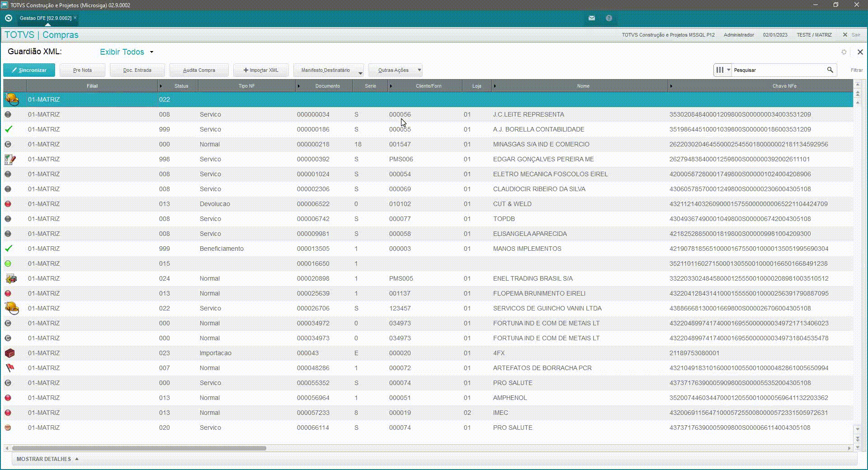Screen dimensions: 868x470
Task: Click the search magnifier icon
Action: 830,70
